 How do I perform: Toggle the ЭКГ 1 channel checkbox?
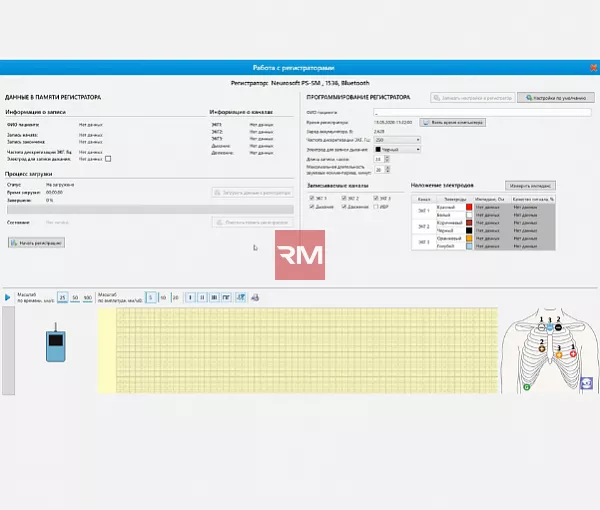point(312,198)
